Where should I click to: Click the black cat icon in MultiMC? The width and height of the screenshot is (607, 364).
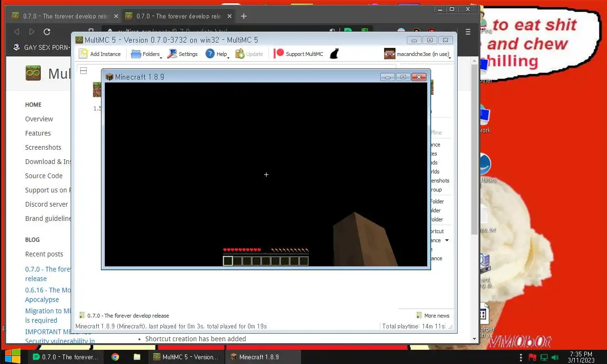coord(334,54)
